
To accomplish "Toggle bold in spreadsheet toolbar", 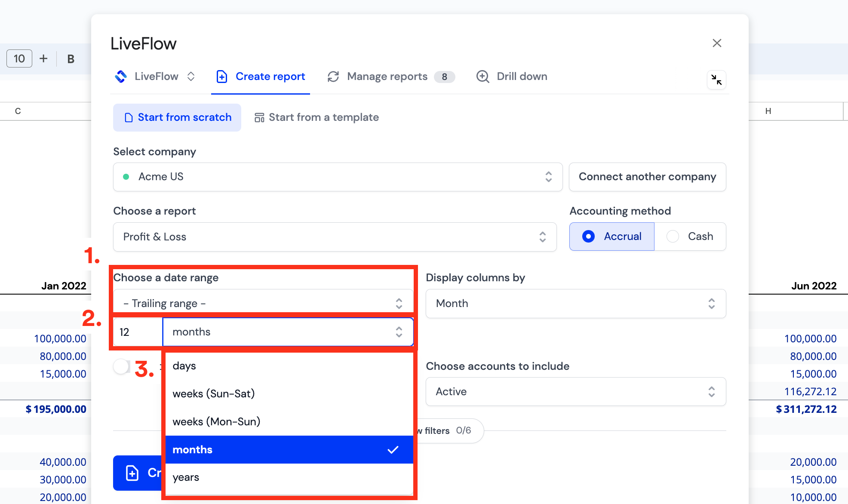I will (x=71, y=59).
